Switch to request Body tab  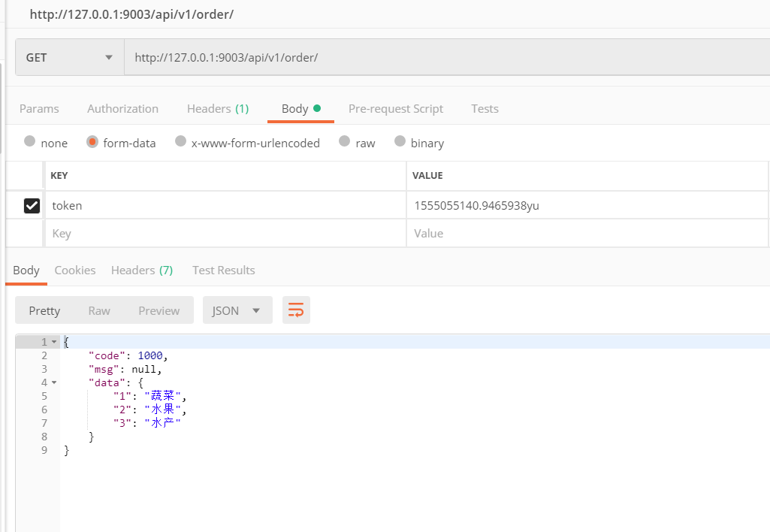click(x=300, y=108)
